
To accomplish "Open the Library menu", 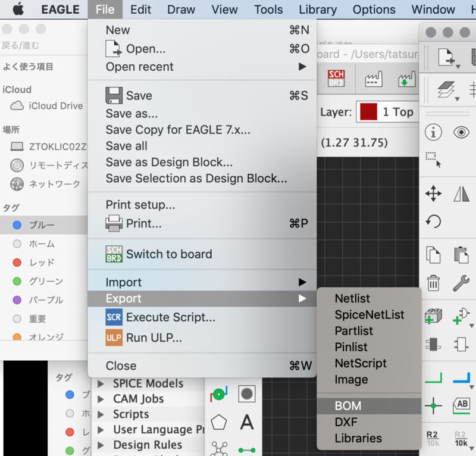I will [318, 10].
